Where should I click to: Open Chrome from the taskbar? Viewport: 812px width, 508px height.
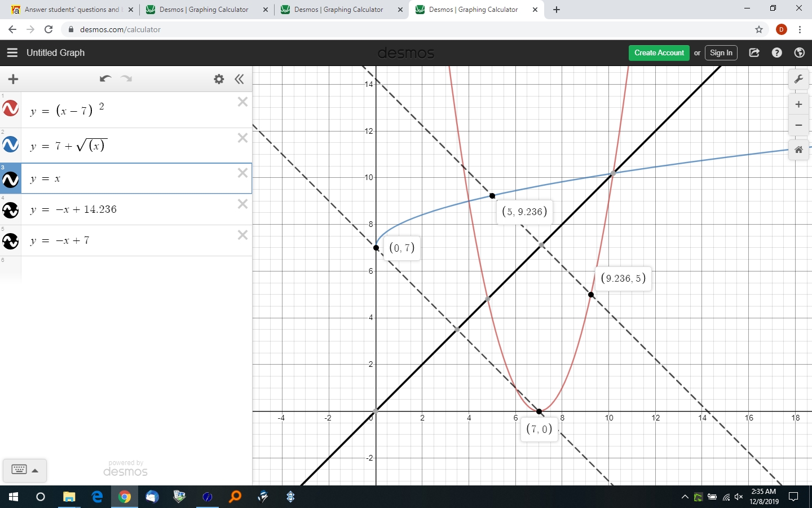coord(125,497)
